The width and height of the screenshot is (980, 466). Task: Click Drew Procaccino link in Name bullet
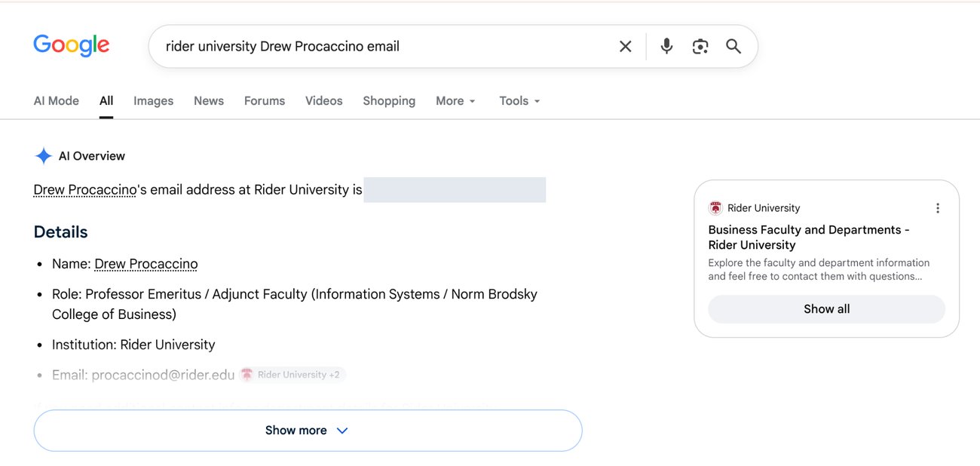click(x=146, y=264)
